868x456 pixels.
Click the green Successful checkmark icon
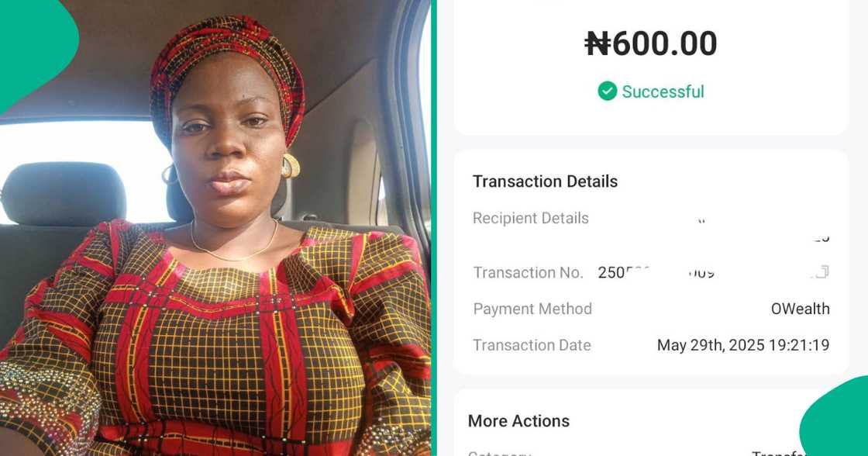point(607,92)
